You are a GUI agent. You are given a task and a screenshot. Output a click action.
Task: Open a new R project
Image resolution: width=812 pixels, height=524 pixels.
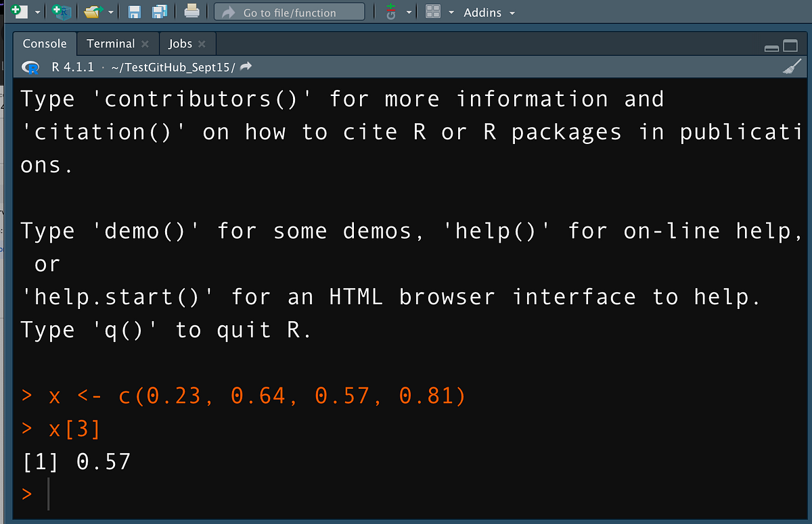pyautogui.click(x=61, y=11)
